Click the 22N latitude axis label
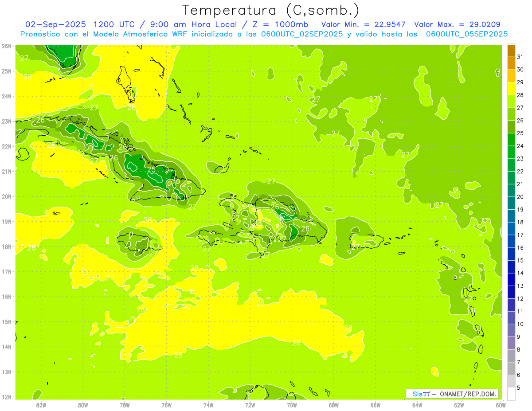 point(7,146)
